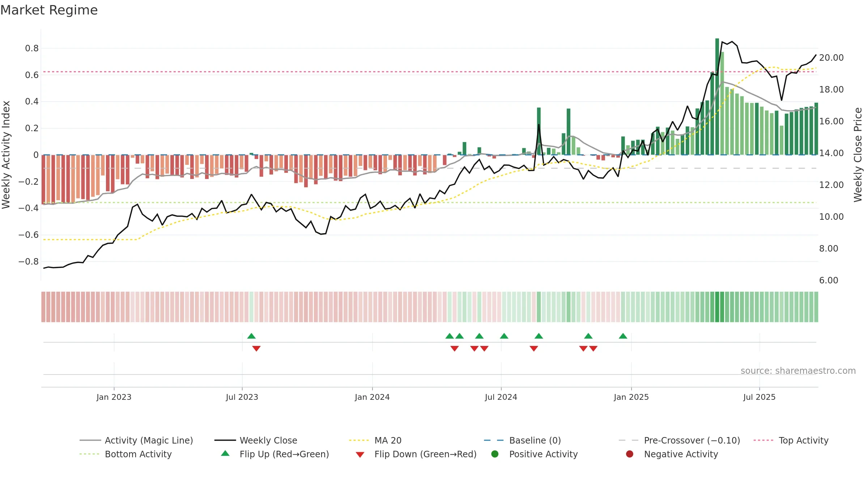Click the Negative Activity legend label

[x=681, y=454]
